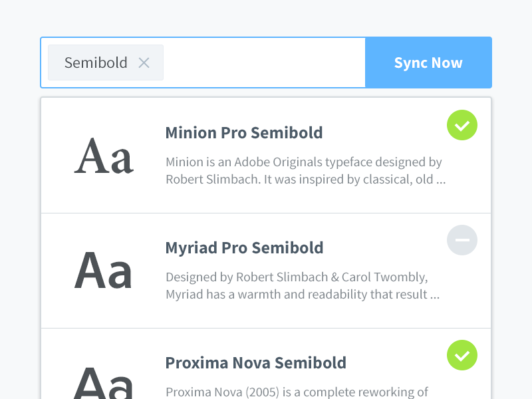Screen dimensions: 532x399
Task: Toggle gray minus icon for Myriad Pro
Action: coord(462,240)
